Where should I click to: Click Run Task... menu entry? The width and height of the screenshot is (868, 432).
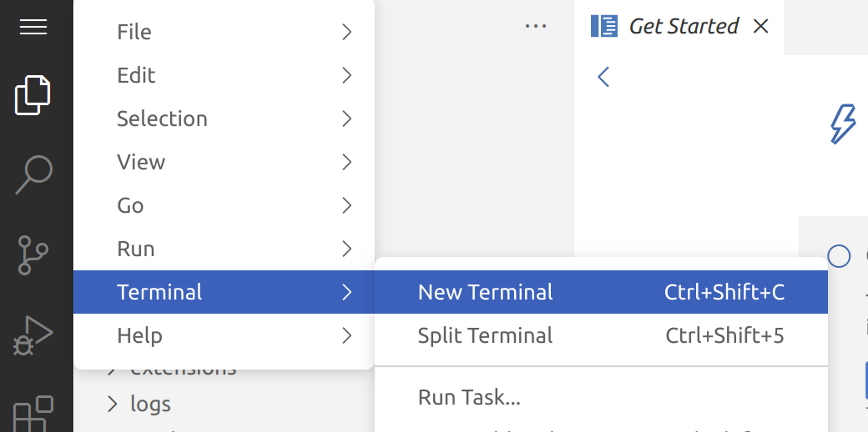pyautogui.click(x=469, y=397)
